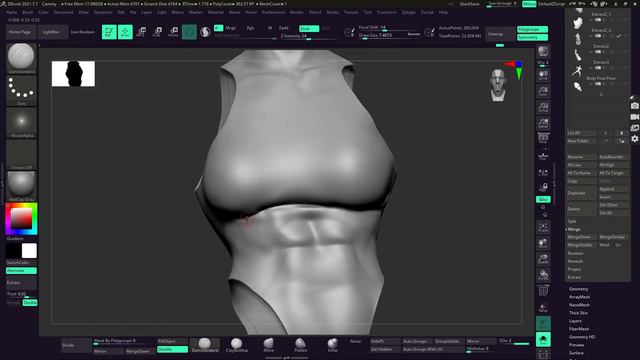640x360 pixels.
Task: Select the Move transform icon
Action: coord(141,32)
